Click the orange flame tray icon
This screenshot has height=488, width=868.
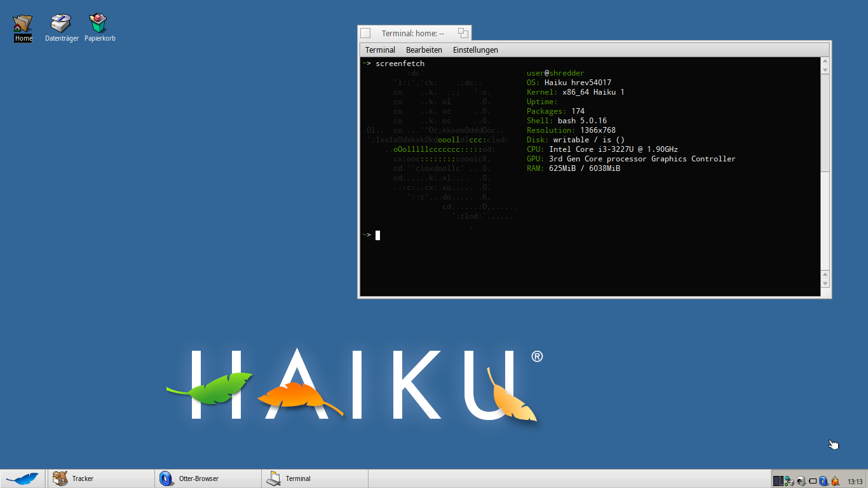(x=835, y=481)
